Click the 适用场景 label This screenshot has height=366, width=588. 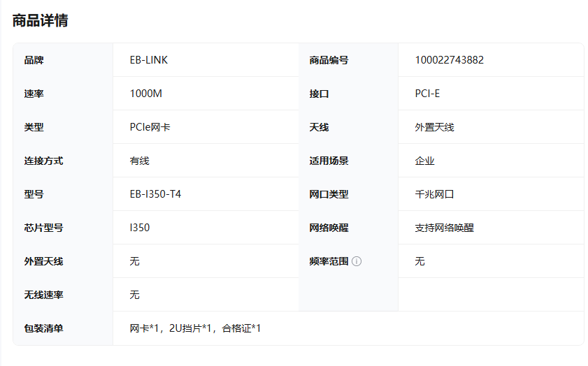point(329,161)
